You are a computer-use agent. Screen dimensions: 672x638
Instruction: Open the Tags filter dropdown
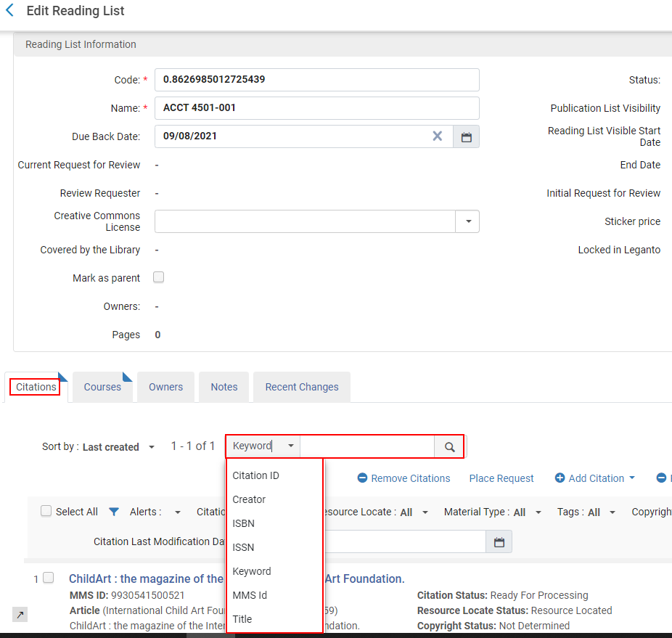click(x=612, y=512)
